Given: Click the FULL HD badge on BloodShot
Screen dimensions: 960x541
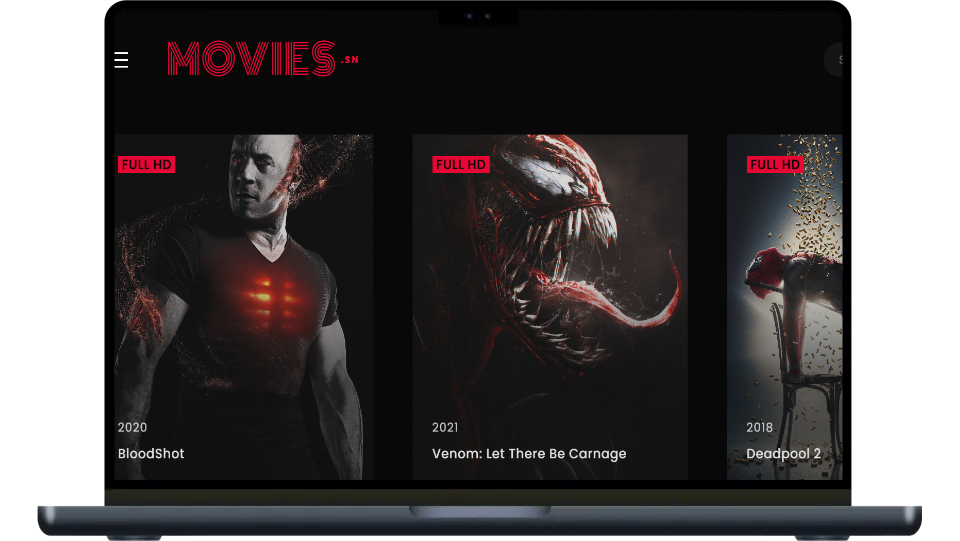Looking at the screenshot, I should coord(147,165).
